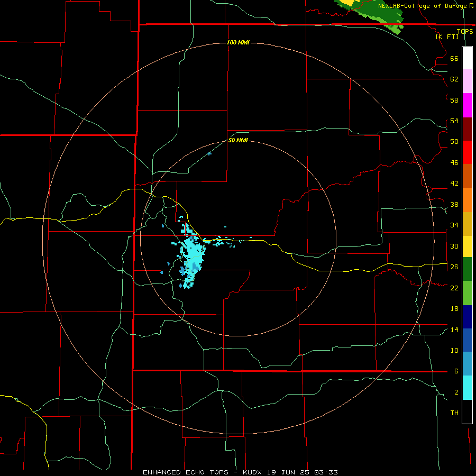Screen dimensions: 476x476
Task: Click the KUDX radar site identifier
Action: click(x=253, y=472)
